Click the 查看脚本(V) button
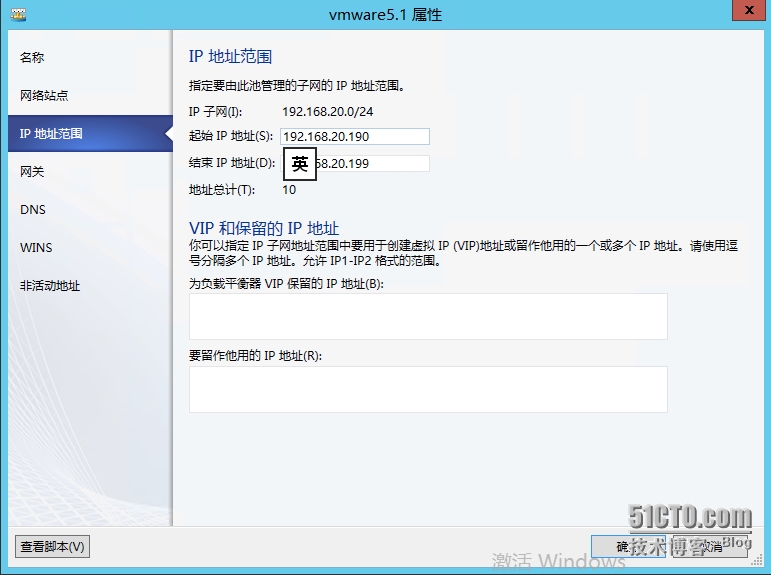The height and width of the screenshot is (575, 771). [x=52, y=546]
